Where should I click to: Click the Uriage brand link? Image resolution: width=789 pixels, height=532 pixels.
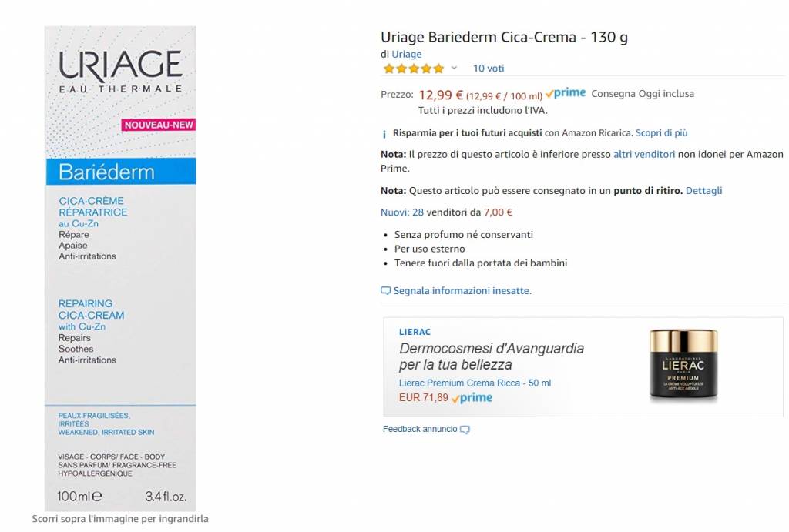click(x=406, y=54)
